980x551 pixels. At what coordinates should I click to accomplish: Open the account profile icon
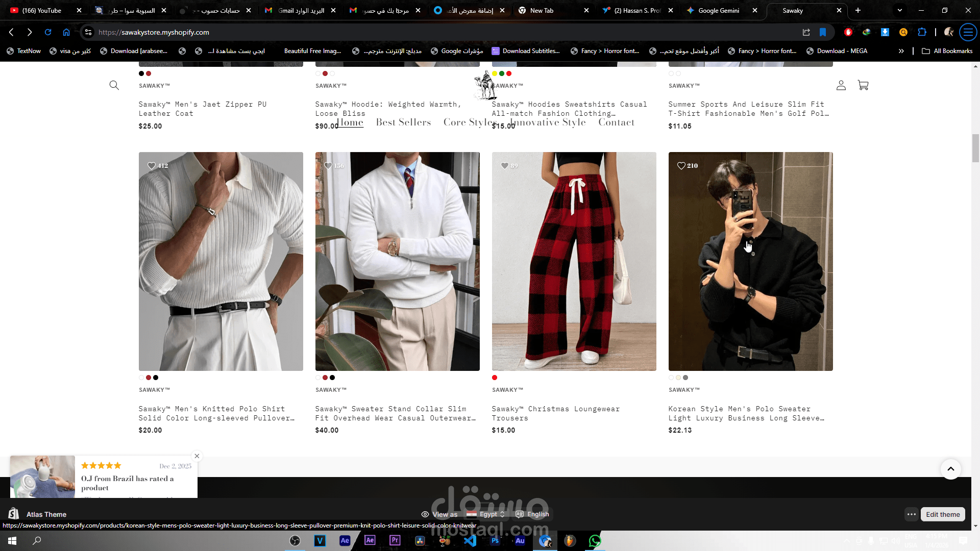841,85
